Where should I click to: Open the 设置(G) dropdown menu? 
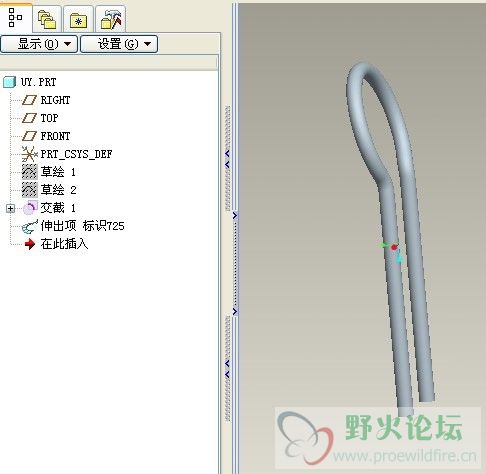click(119, 44)
